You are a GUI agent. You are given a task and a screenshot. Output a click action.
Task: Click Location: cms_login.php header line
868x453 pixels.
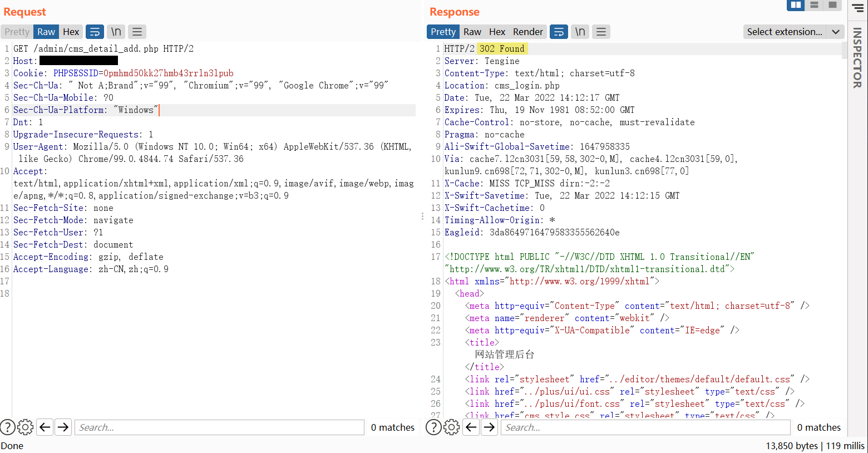pos(502,86)
